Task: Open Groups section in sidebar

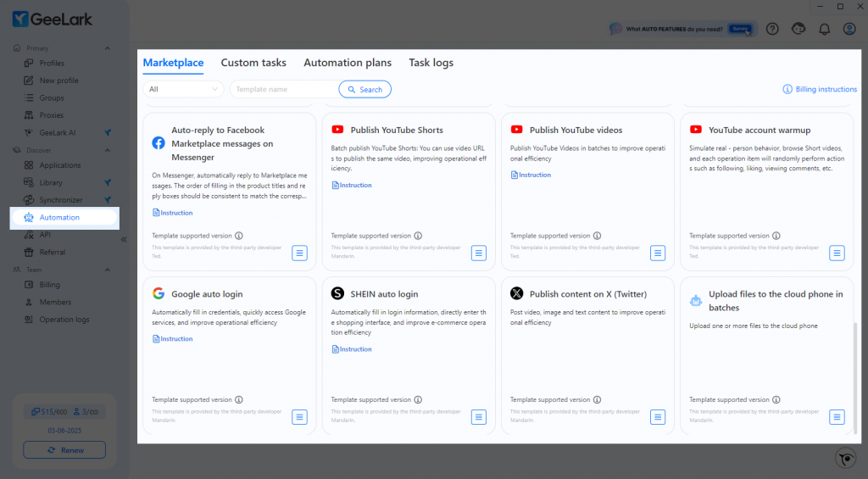Action: [52, 98]
